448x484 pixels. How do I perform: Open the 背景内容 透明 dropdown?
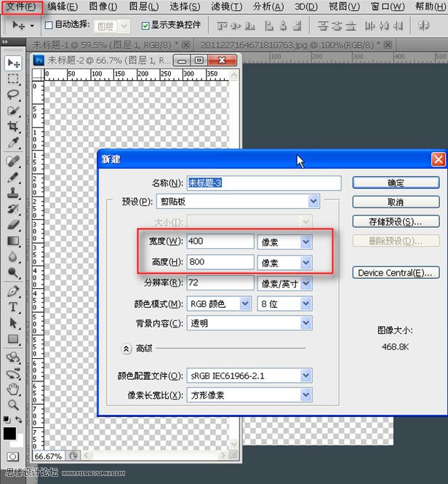305,323
